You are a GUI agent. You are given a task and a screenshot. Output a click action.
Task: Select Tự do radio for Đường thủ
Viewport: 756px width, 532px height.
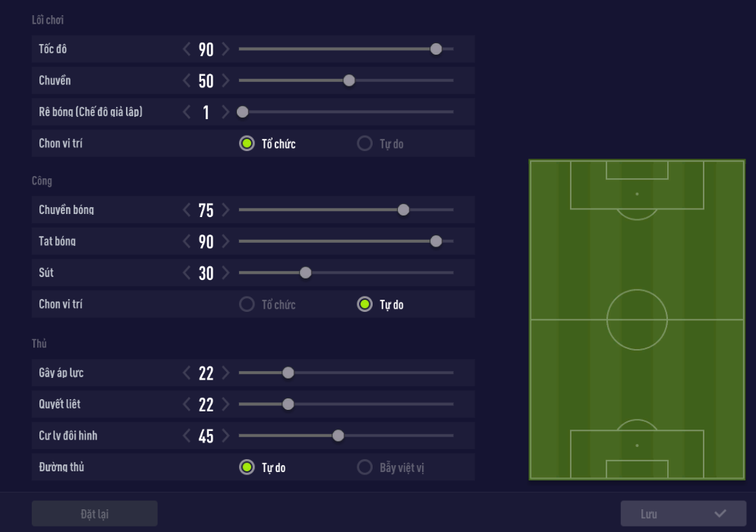[x=247, y=467]
